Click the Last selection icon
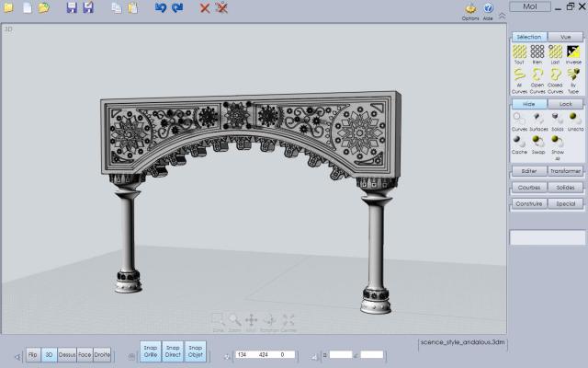This screenshot has height=368, width=588. click(555, 54)
